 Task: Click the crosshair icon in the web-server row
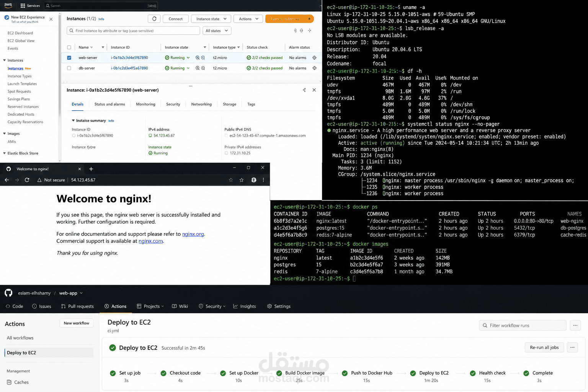[x=314, y=58]
